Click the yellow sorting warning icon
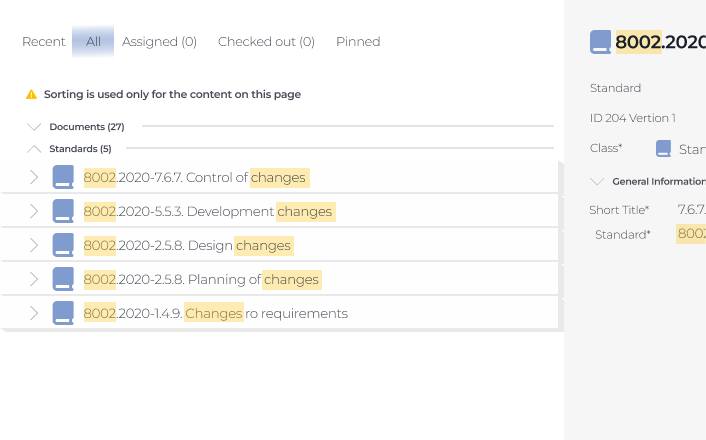706x440 pixels. 32,94
